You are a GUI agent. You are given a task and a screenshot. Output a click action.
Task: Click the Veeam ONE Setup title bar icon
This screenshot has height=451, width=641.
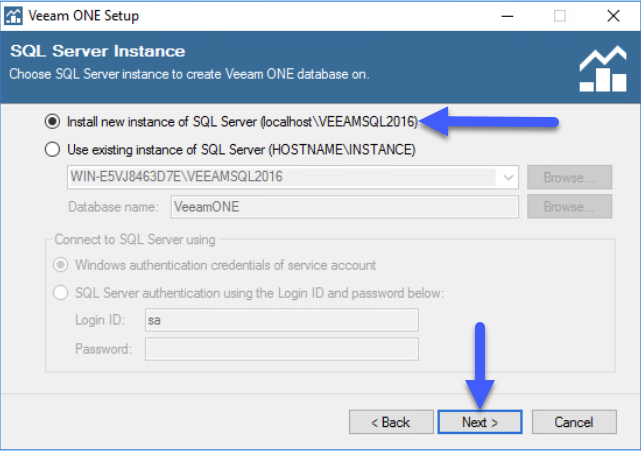13,16
